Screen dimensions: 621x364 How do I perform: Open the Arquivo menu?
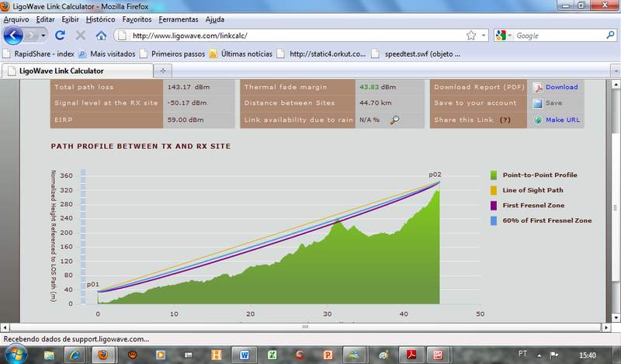pyautogui.click(x=16, y=19)
